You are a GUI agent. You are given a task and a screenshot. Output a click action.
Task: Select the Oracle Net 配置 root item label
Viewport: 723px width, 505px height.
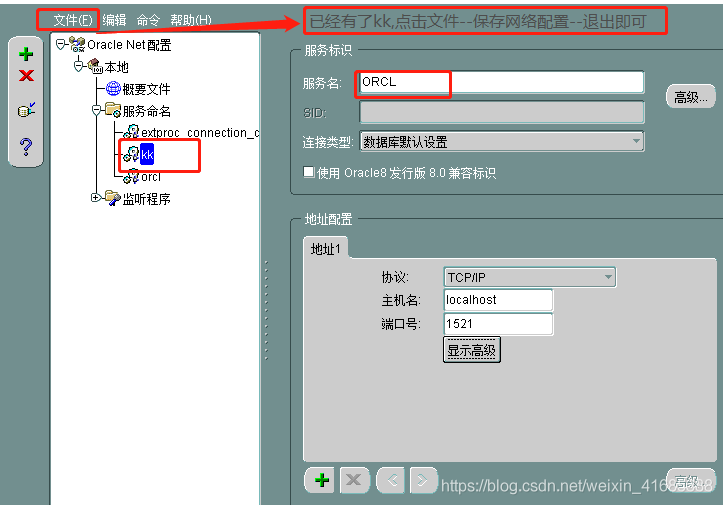[x=129, y=45]
